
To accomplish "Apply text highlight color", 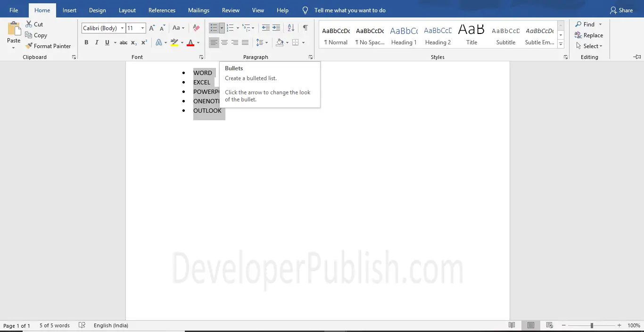I will coord(174,42).
